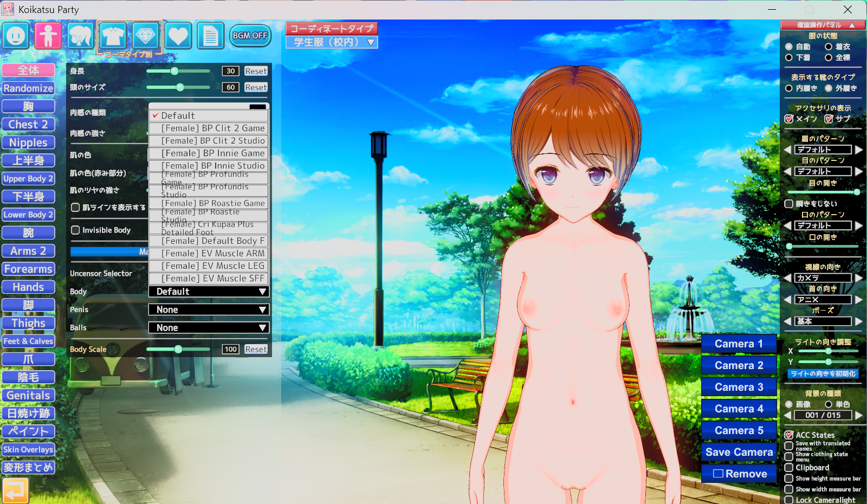Click the 頭のサイズ value field showing 60

click(x=230, y=87)
